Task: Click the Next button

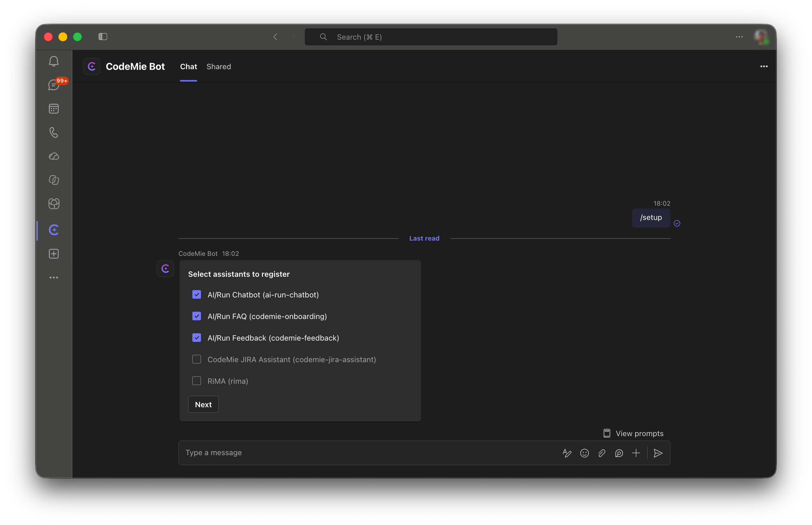Action: coord(203,404)
